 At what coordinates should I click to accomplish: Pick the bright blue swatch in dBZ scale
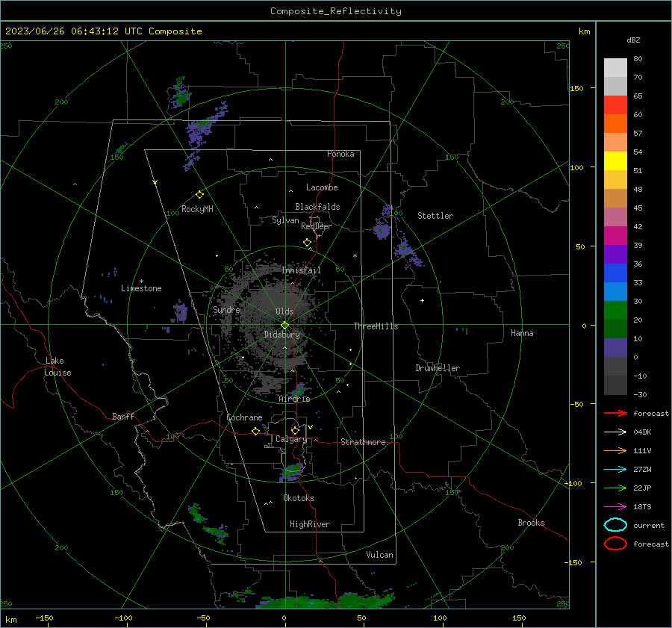click(x=615, y=273)
